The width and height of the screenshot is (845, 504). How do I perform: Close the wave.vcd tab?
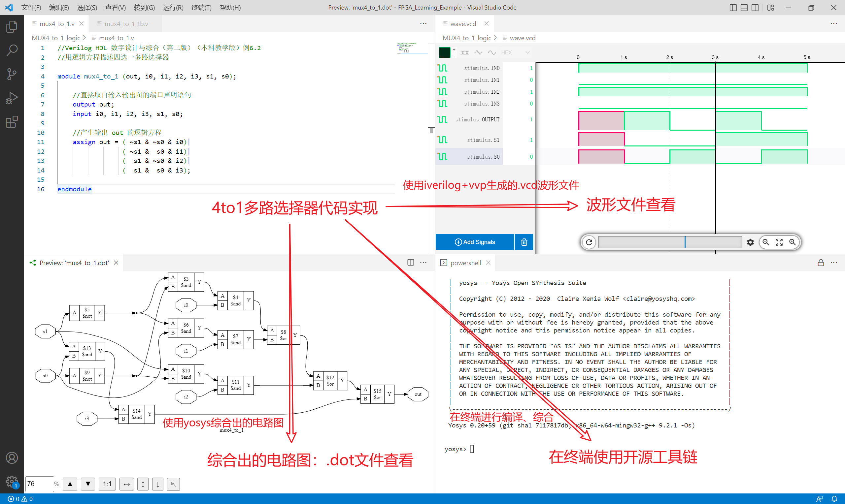(487, 23)
